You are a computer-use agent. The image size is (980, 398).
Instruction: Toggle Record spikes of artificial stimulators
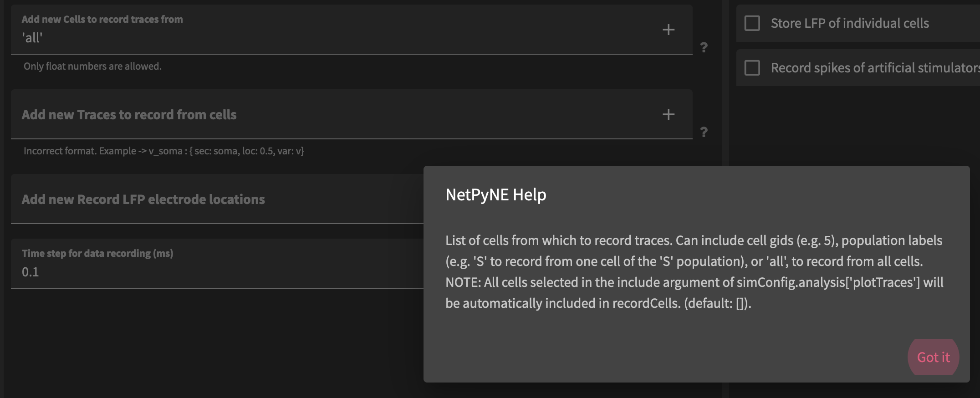pos(752,68)
